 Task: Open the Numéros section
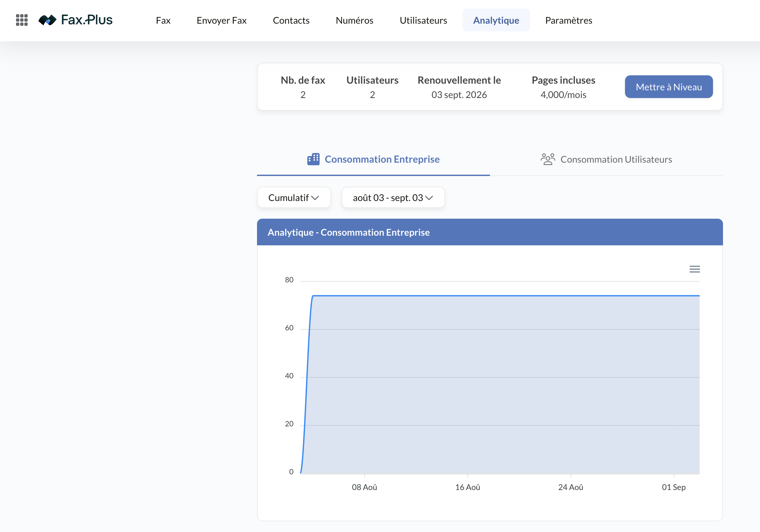355,20
